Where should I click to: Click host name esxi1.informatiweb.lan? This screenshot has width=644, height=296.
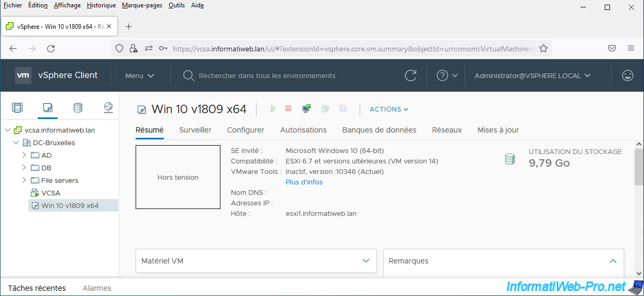(x=321, y=214)
